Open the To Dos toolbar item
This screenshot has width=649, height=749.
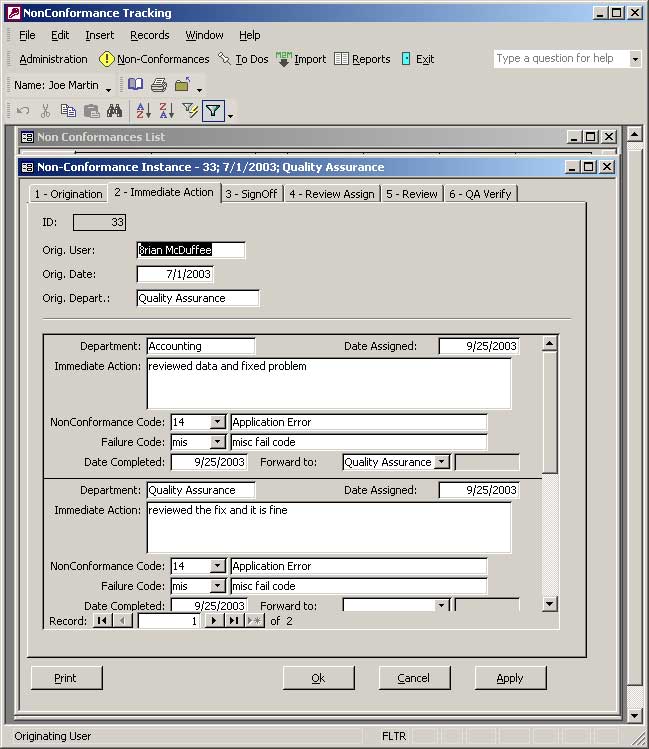tap(243, 59)
